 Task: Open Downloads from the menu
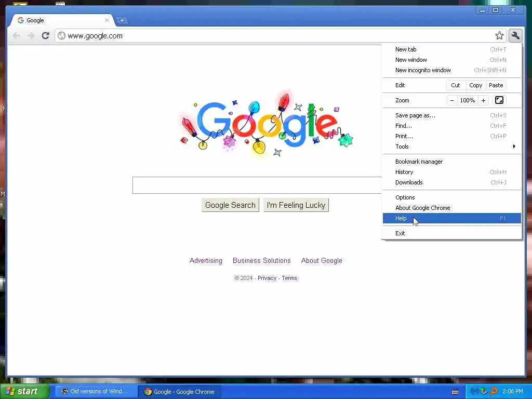pos(451,182)
